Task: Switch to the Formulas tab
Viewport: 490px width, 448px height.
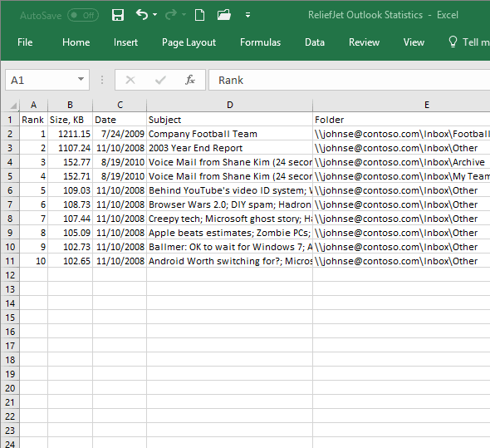Action: pos(260,42)
